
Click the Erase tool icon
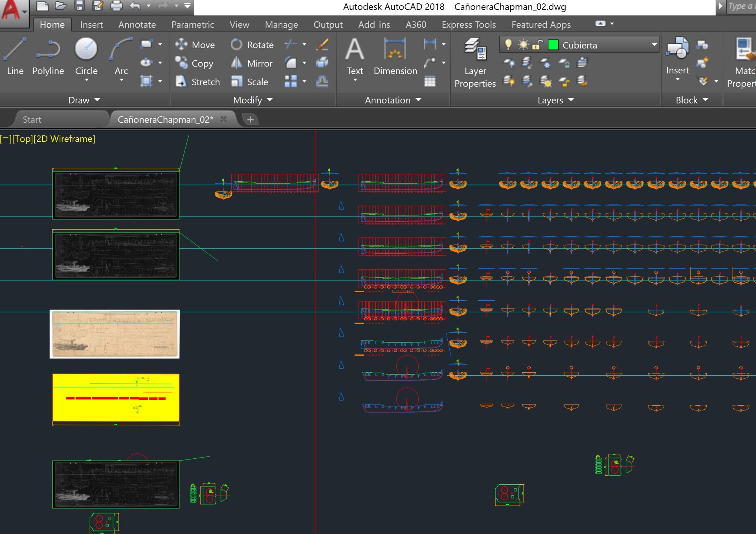322,44
